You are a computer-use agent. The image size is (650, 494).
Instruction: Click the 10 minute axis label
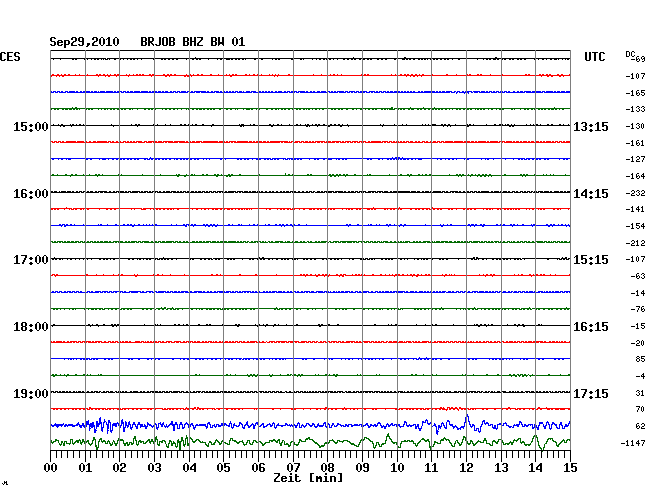click(x=397, y=468)
